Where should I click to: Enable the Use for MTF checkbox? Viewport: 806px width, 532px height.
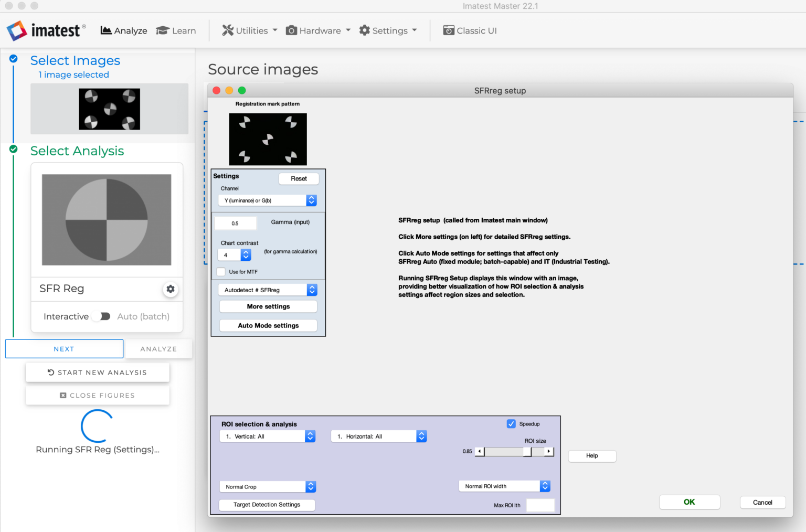221,272
